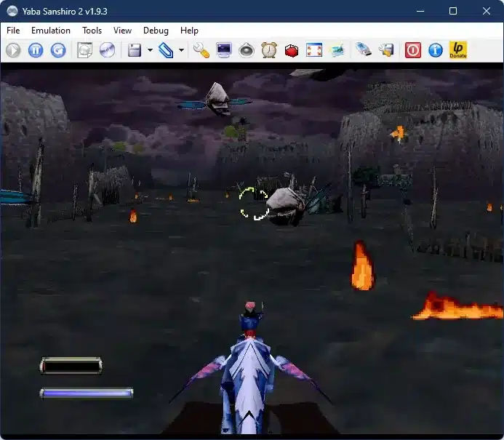
Task: Click the yellow Donate button
Action: click(x=458, y=50)
